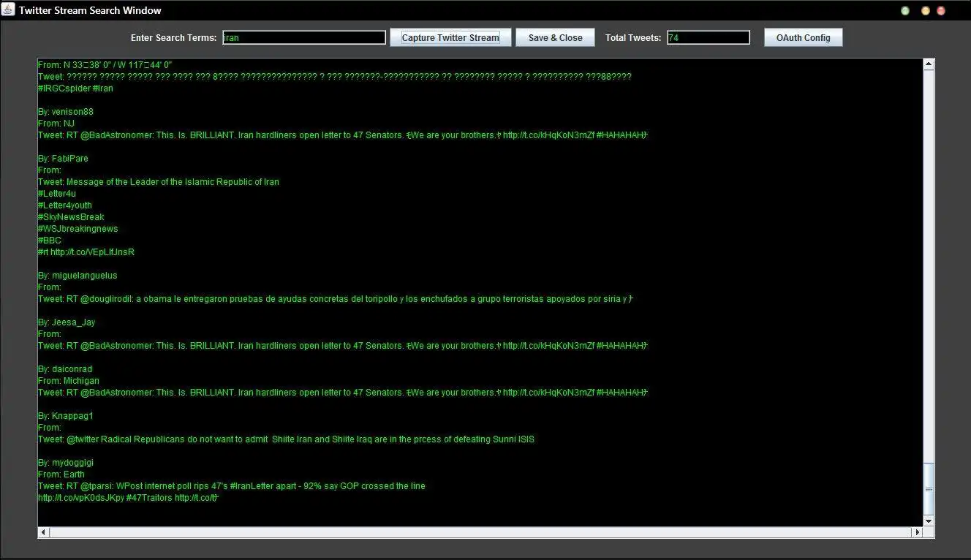Click the yellow window control dot
This screenshot has height=560, width=971.
926,11
